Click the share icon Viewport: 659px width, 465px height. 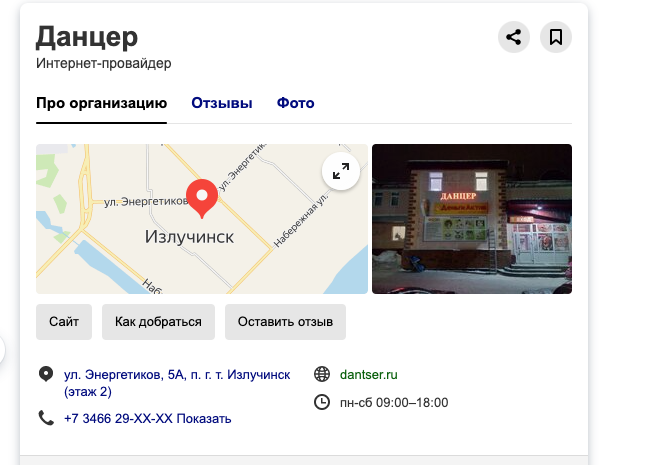click(514, 37)
